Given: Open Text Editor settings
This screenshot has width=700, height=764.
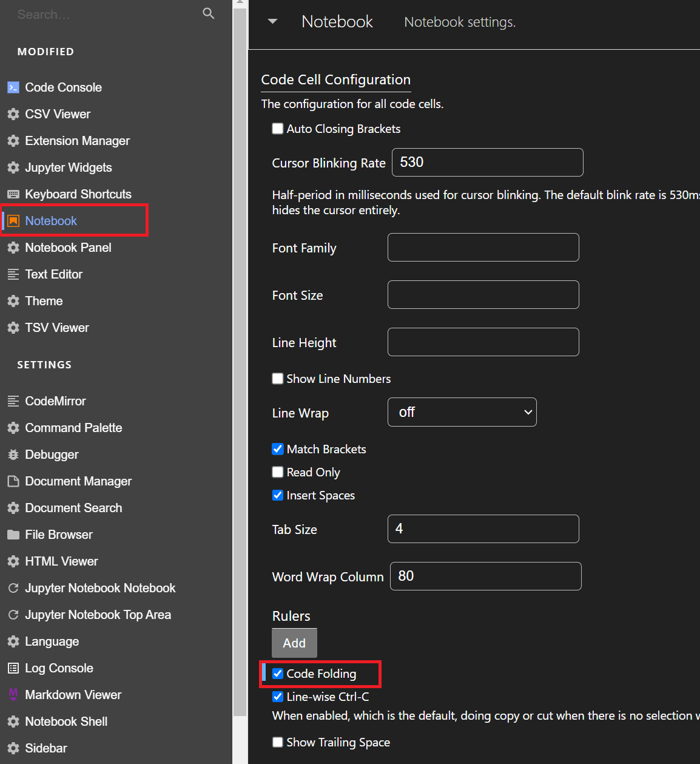Looking at the screenshot, I should pyautogui.click(x=53, y=274).
